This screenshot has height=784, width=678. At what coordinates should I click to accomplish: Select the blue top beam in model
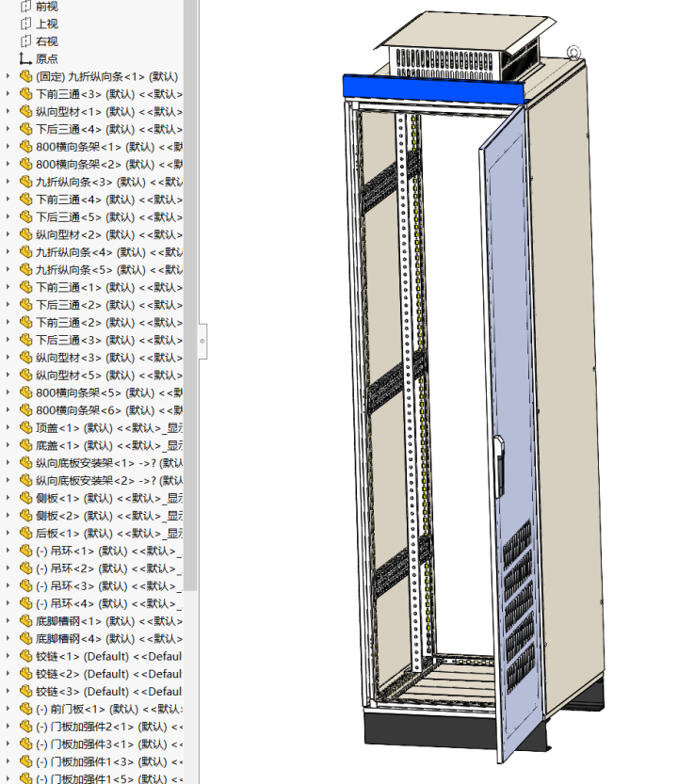click(x=435, y=89)
